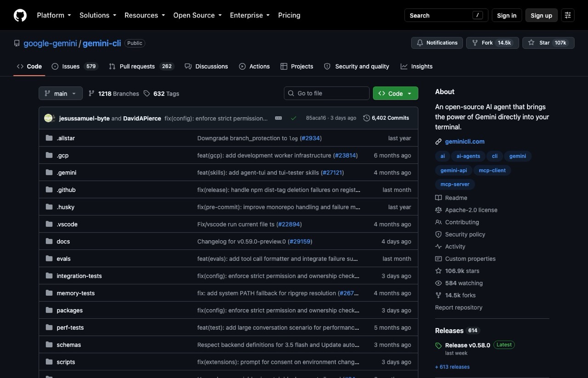
Task: Click the Sign in button
Action: (x=507, y=15)
